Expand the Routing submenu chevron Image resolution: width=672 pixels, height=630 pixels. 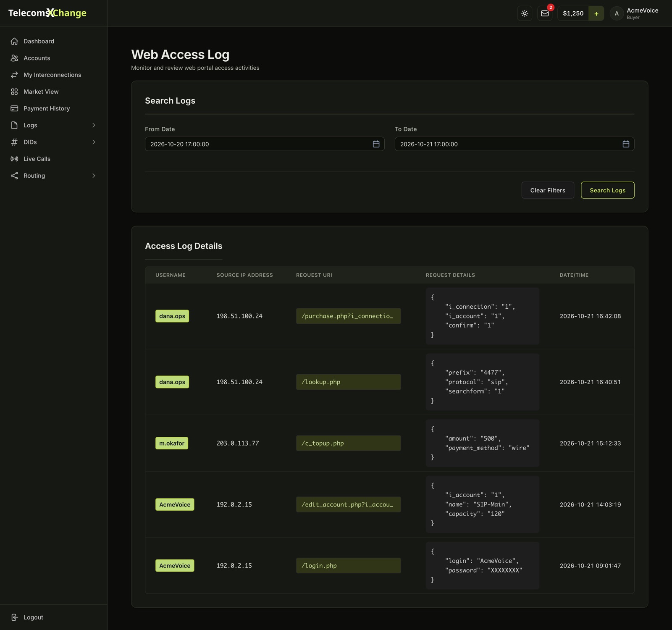pos(94,176)
